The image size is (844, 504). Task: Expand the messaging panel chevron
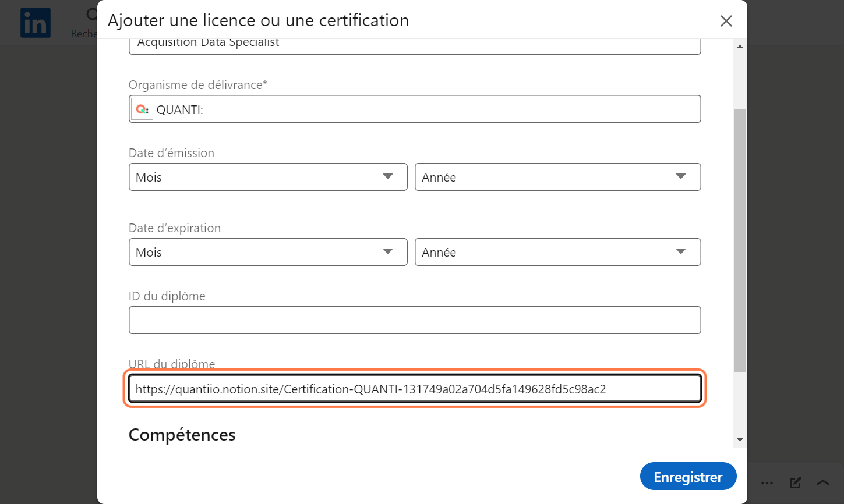tap(823, 482)
